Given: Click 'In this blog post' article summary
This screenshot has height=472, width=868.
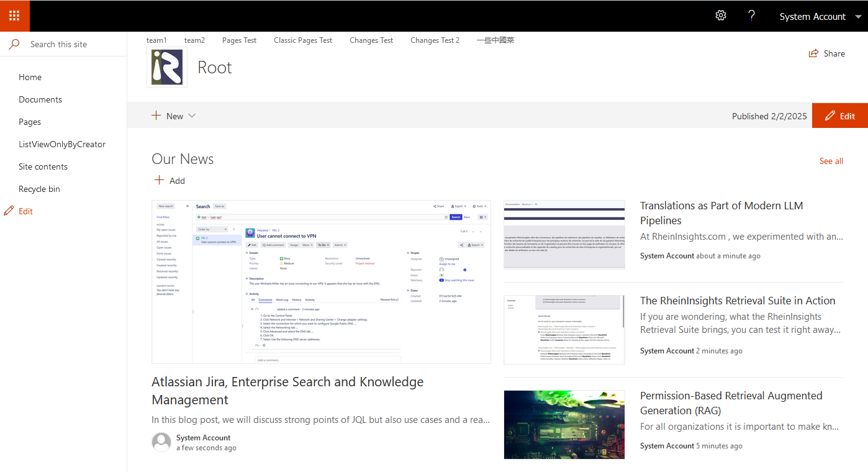Looking at the screenshot, I should point(321,420).
